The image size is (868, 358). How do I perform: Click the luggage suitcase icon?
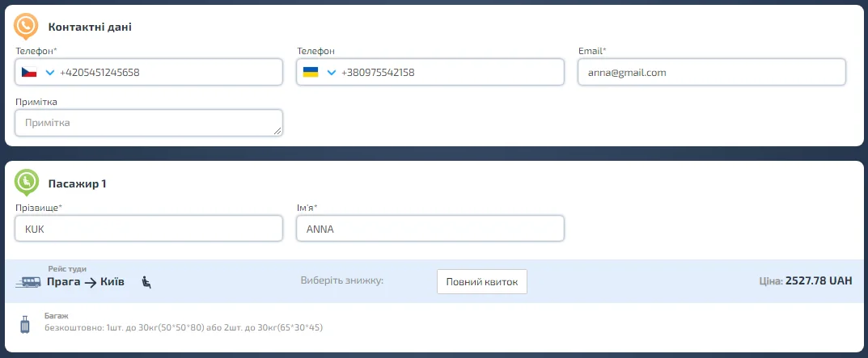pos(25,325)
